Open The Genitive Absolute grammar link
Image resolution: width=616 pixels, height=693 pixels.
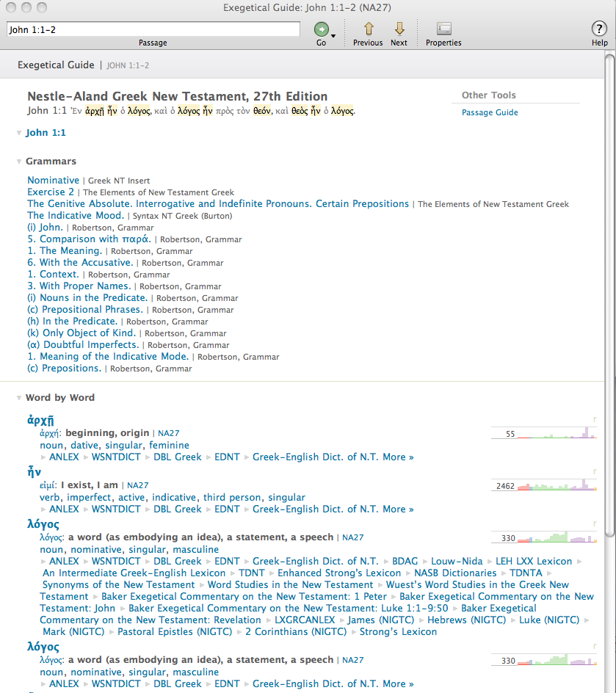click(218, 204)
